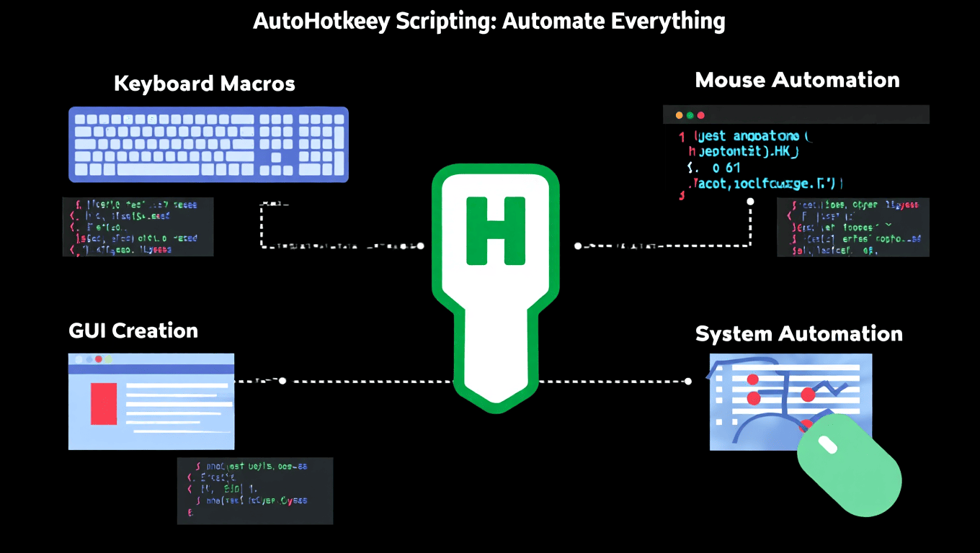Image resolution: width=980 pixels, height=553 pixels.
Task: Click the red block in GUI window
Action: (104, 403)
